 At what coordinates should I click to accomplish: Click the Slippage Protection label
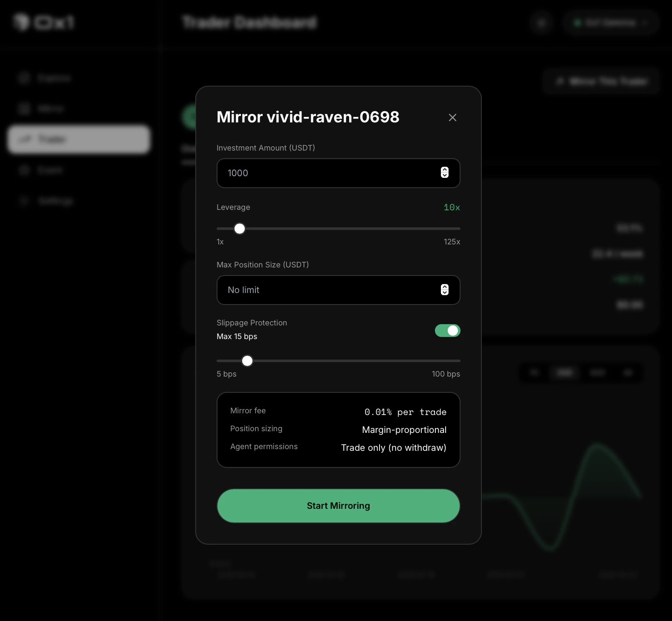(252, 323)
